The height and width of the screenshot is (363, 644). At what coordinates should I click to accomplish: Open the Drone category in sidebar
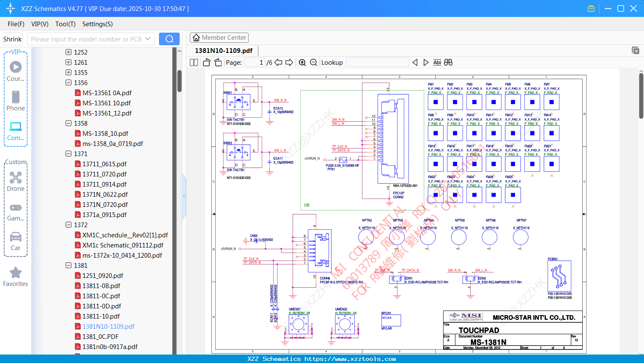(16, 181)
